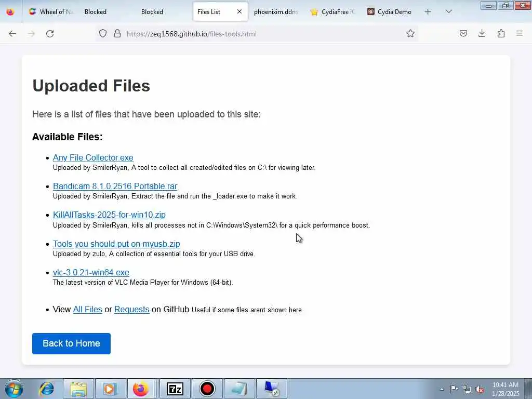
Task: Click the Available Files: subheading
Action: [x=67, y=137]
